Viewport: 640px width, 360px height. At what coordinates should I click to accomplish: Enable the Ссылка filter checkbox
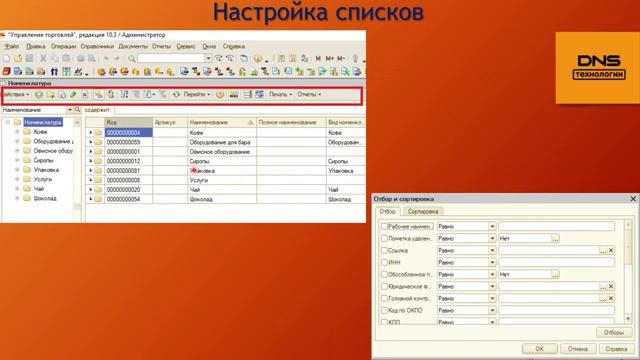pyautogui.click(x=384, y=250)
